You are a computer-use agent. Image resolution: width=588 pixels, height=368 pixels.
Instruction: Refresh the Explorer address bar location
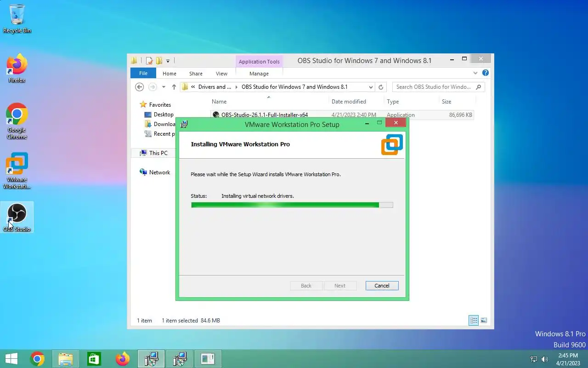381,87
